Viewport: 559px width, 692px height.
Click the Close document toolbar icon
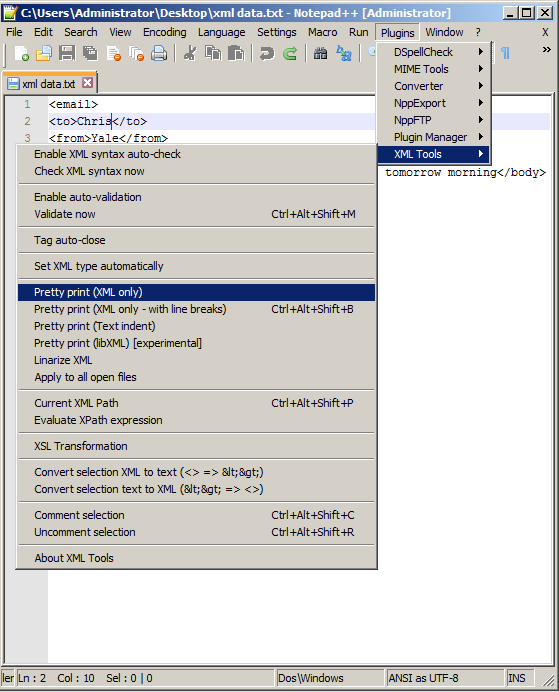[x=113, y=53]
